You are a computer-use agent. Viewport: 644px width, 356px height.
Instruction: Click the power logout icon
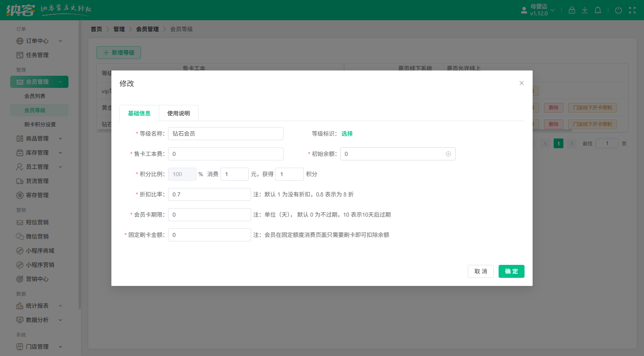(x=618, y=10)
